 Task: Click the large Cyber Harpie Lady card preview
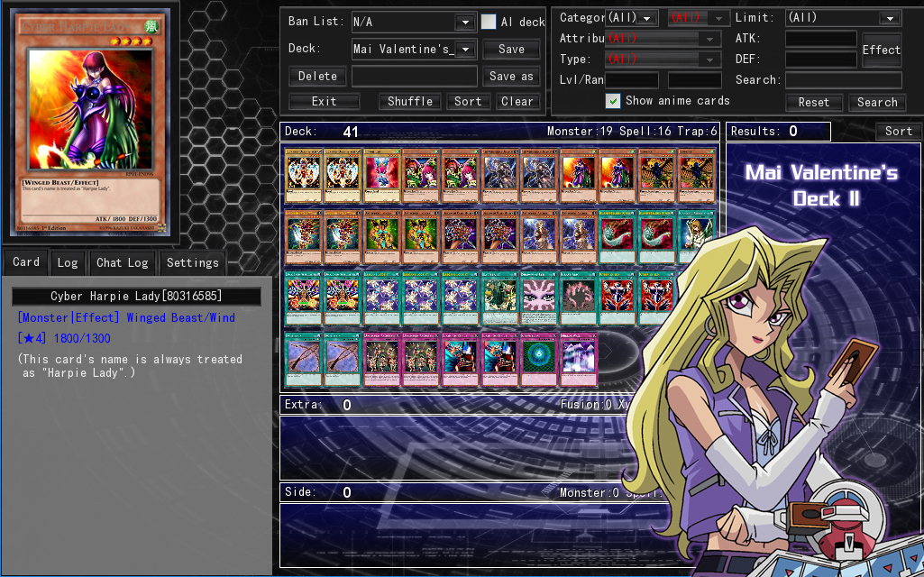[90, 124]
